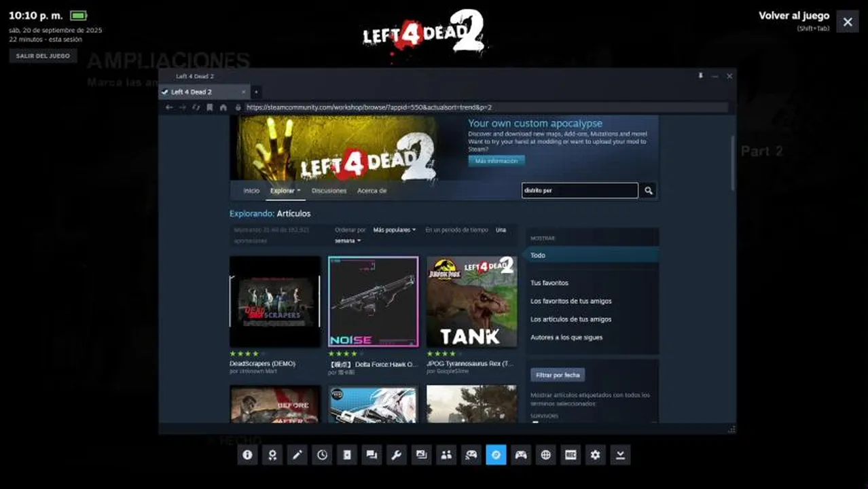Image resolution: width=868 pixels, height=489 pixels.
Task: Switch to the Inicio tab
Action: pos(251,191)
